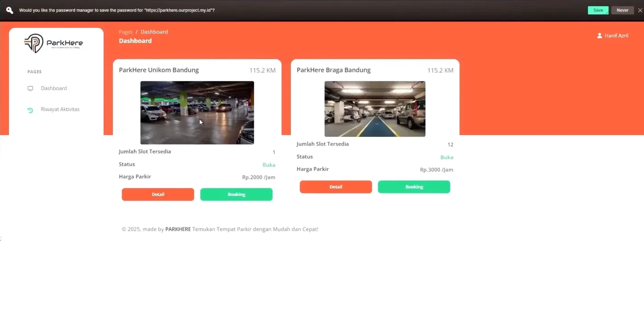This screenshot has height=318, width=644.
Task: Click the Unikom Bandung parking garage photo
Action: [197, 113]
